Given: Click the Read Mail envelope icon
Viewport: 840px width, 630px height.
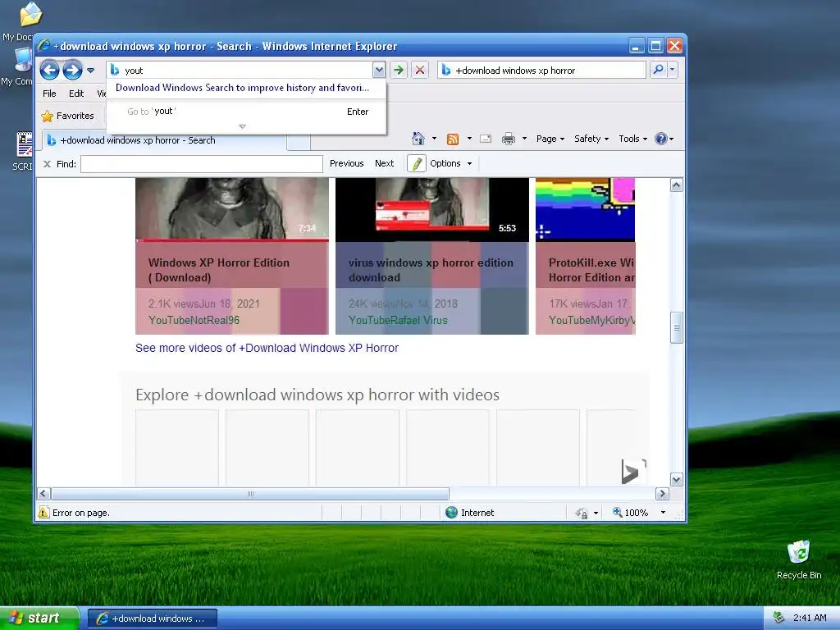Looking at the screenshot, I should click(x=486, y=139).
